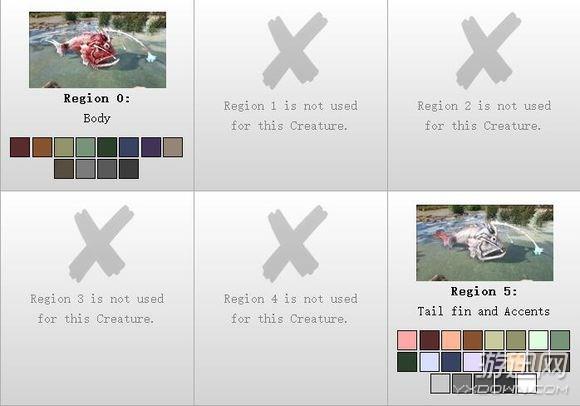This screenshot has height=406, width=580.
Task: Click the gray X in Region 1
Action: point(295,51)
